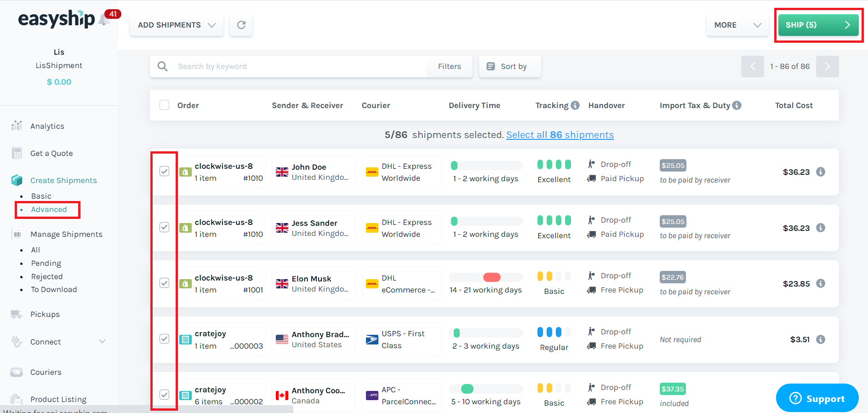Open Rejected shipments list
This screenshot has width=868, height=413.
pos(47,276)
